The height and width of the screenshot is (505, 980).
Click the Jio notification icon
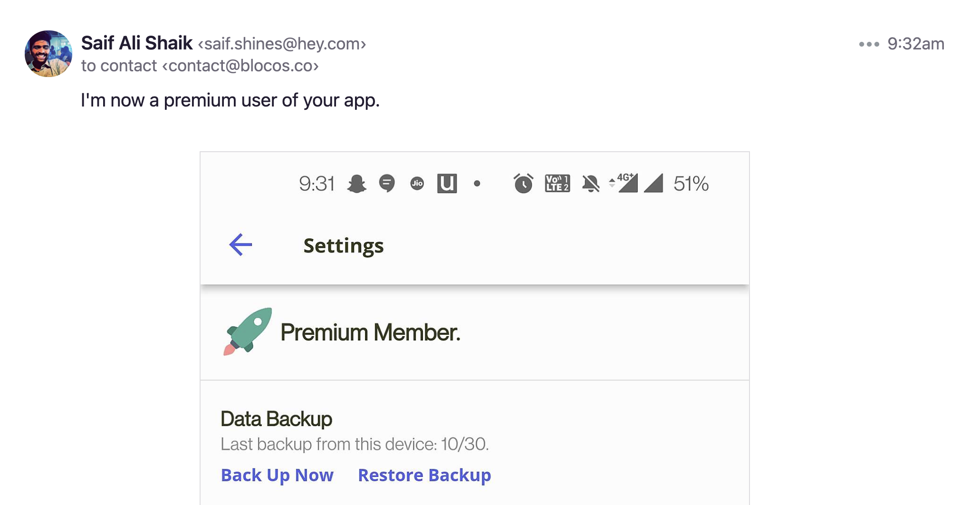coord(417,184)
